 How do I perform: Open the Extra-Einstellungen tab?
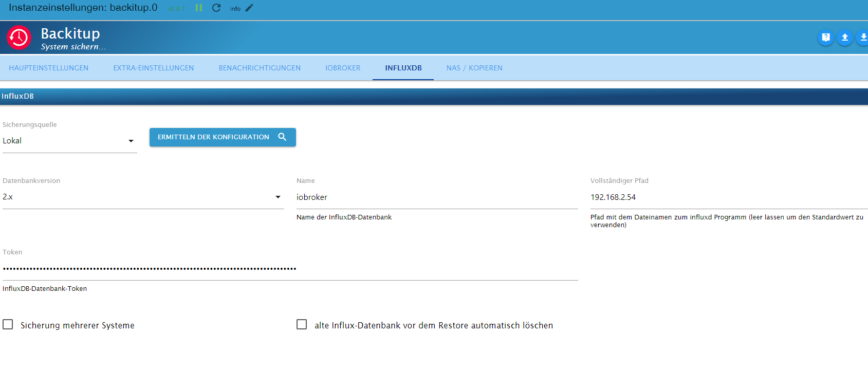pos(154,68)
